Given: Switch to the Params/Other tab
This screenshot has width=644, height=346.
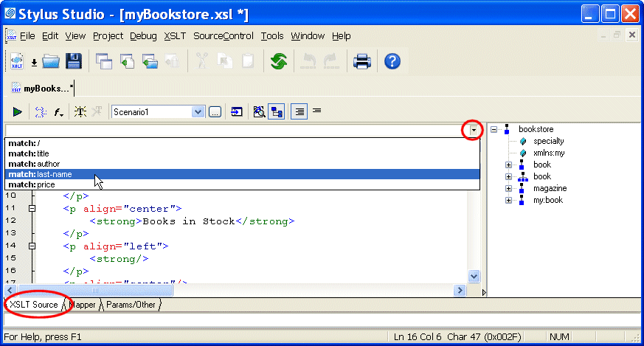Looking at the screenshot, I should [x=131, y=304].
